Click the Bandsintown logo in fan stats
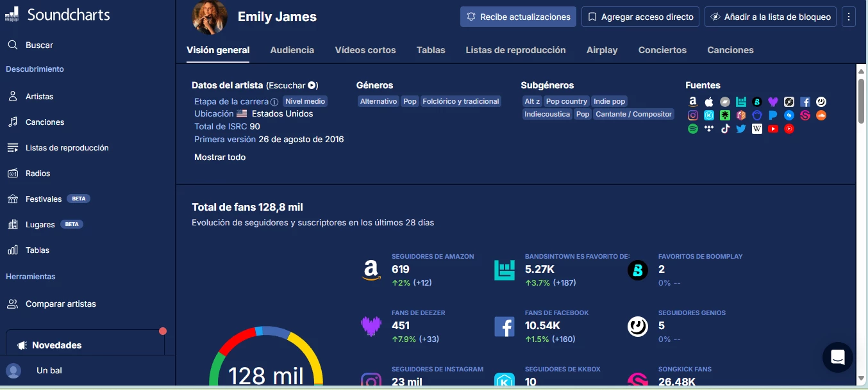 (x=505, y=270)
